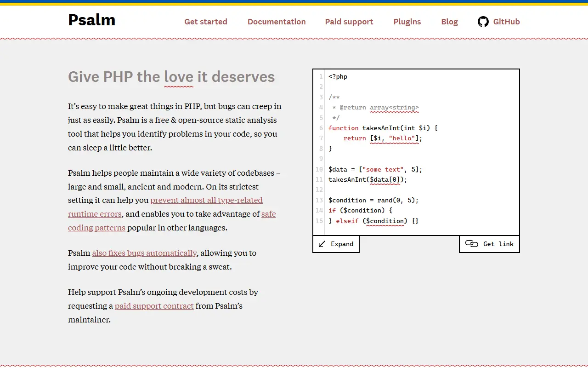588x368 pixels.
Task: Click inside the PHP code editor
Action: (x=416, y=152)
